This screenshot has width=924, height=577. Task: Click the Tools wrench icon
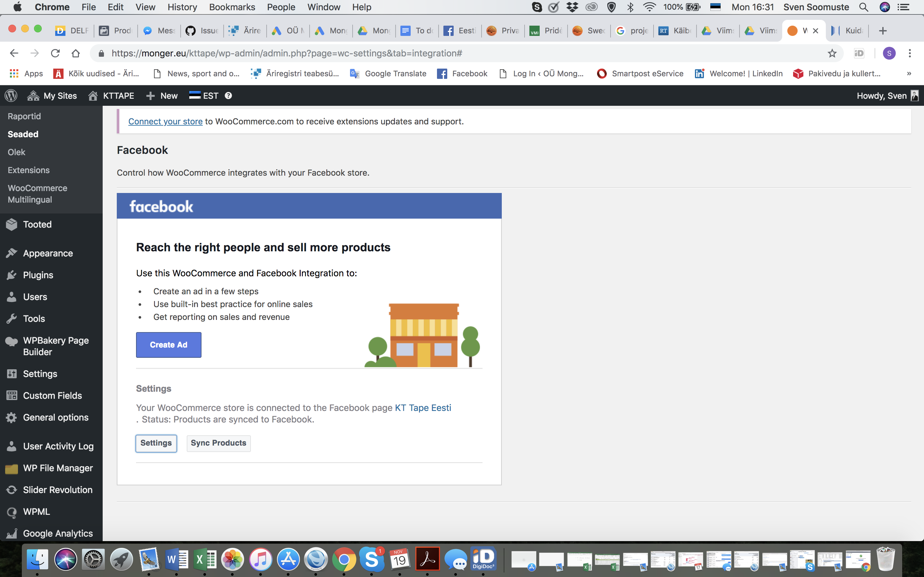point(12,318)
